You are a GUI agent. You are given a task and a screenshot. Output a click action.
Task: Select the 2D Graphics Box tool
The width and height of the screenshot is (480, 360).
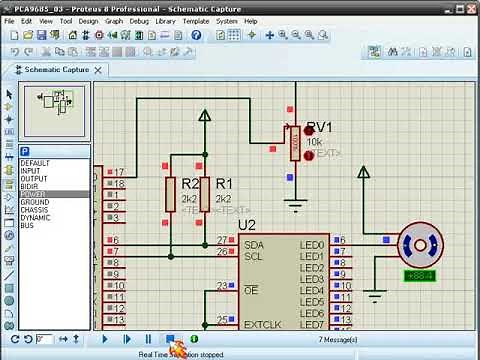coord(9,288)
